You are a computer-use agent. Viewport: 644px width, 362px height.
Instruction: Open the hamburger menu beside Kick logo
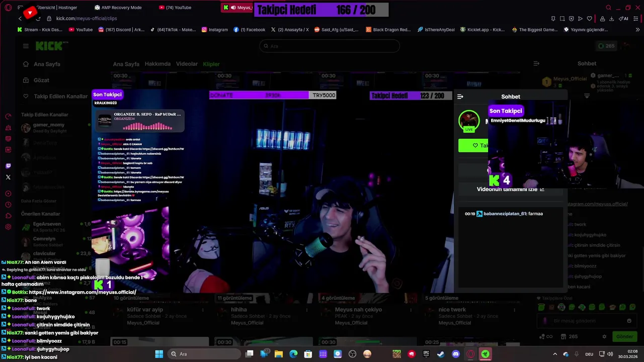[26, 46]
